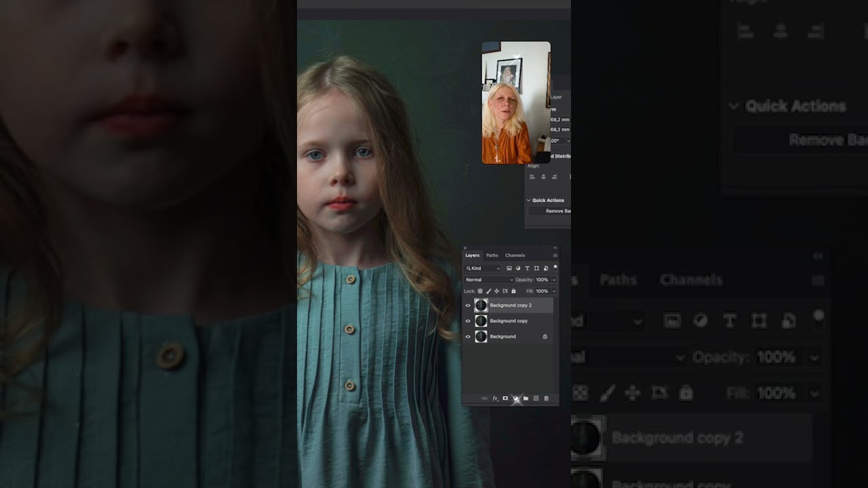Open the Kind filter dropdown
The image size is (868, 488).
(x=483, y=268)
